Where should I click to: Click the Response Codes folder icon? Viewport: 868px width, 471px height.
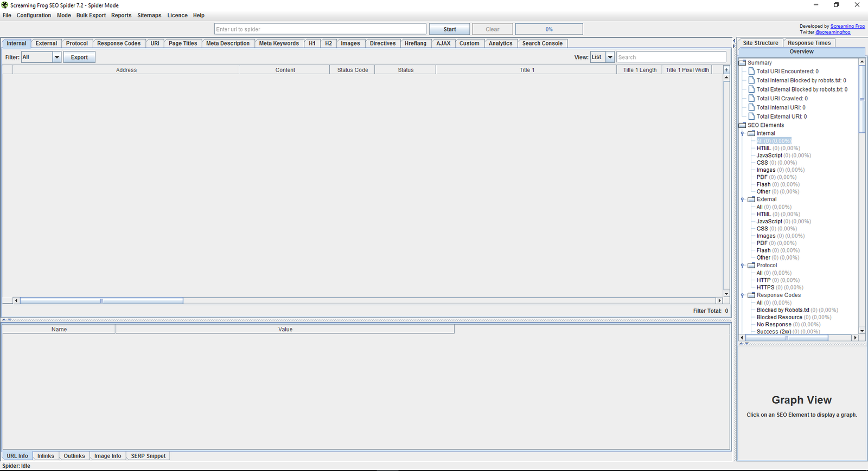point(751,295)
